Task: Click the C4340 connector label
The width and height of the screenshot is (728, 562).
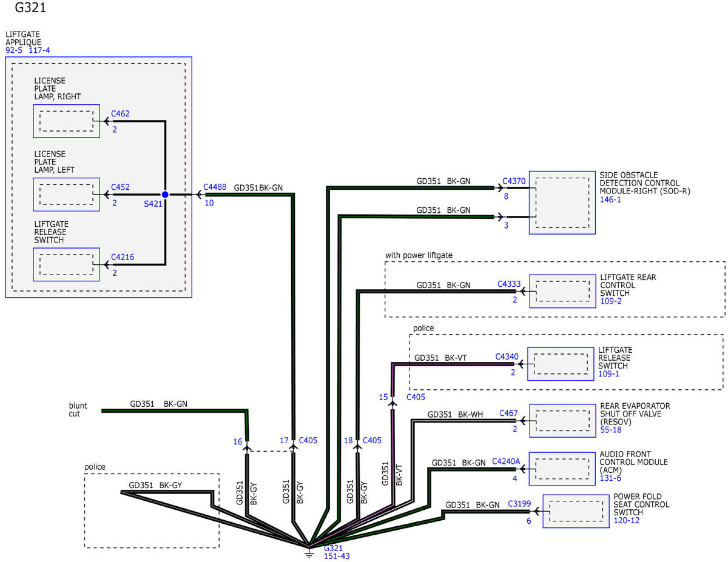Action: 507,356
